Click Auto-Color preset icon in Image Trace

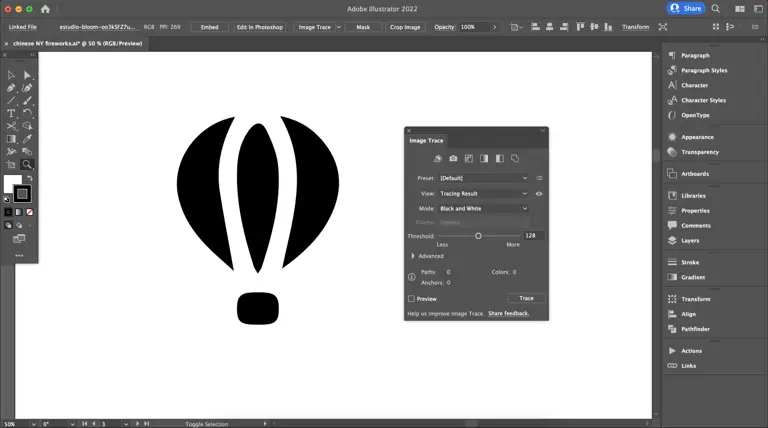point(438,159)
